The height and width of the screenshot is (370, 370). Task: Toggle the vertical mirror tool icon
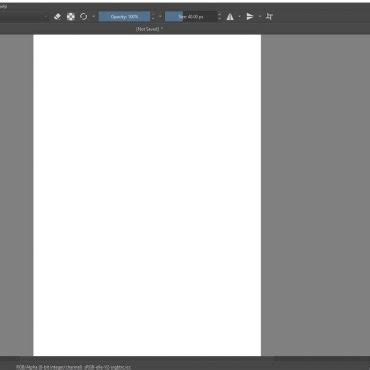[250, 16]
